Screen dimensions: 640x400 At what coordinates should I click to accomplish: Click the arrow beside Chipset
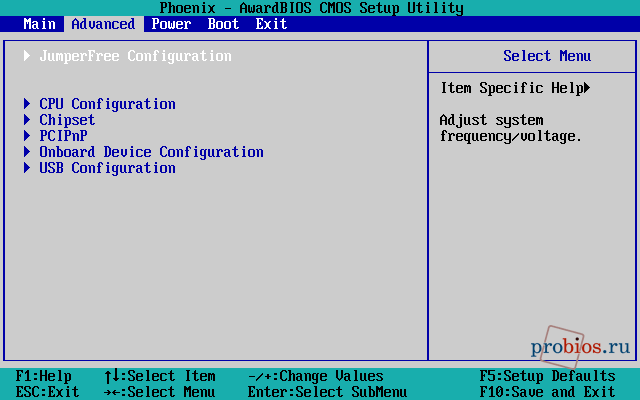27,120
